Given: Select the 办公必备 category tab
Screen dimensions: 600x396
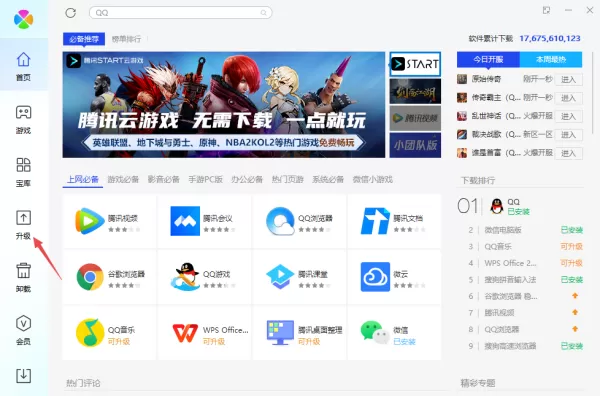Looking at the screenshot, I should 247,179.
